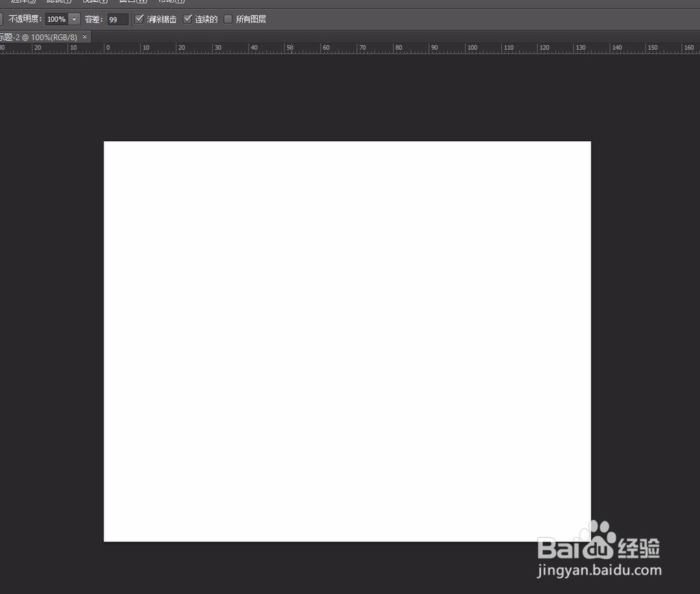This screenshot has width=700, height=594.
Task: Click the 容差 tolerance field showing 99
Action: [x=118, y=19]
